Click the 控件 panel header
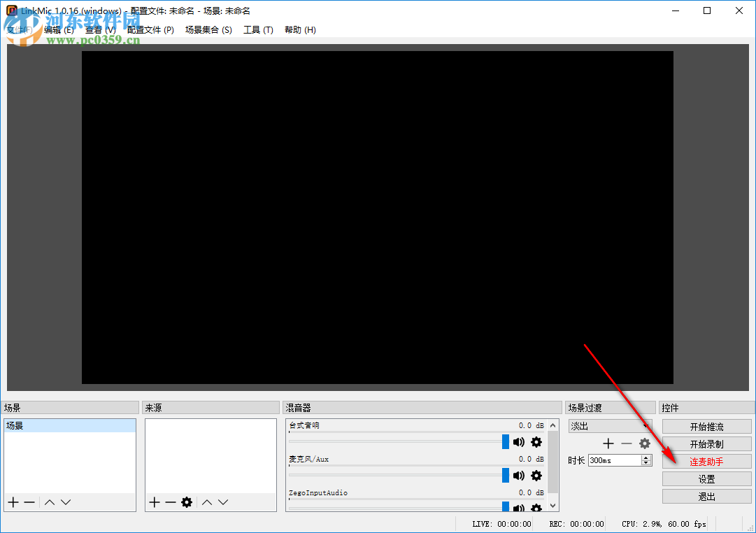The image size is (756, 533). coord(707,408)
